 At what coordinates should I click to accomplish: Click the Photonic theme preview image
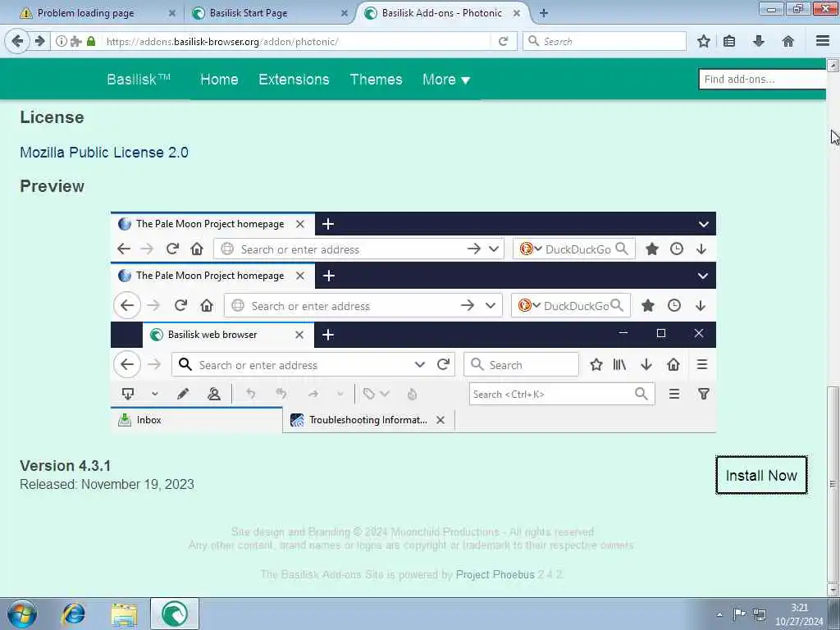[413, 322]
